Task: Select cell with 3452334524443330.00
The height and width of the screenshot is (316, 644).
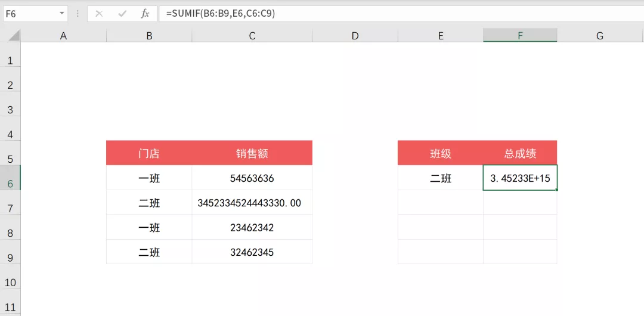Action: pyautogui.click(x=252, y=202)
